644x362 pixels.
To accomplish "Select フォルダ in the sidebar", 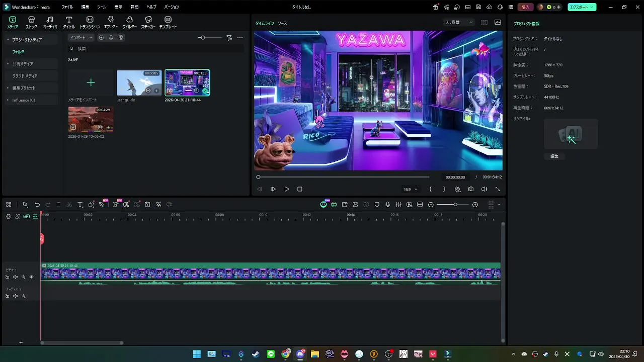I will click(18, 52).
